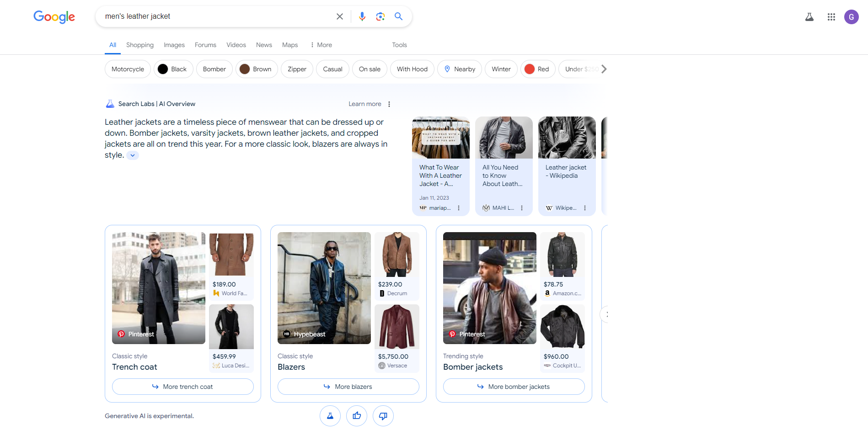Open the Pinterest trench coat photo
This screenshot has width=868, height=430.
pos(159,288)
